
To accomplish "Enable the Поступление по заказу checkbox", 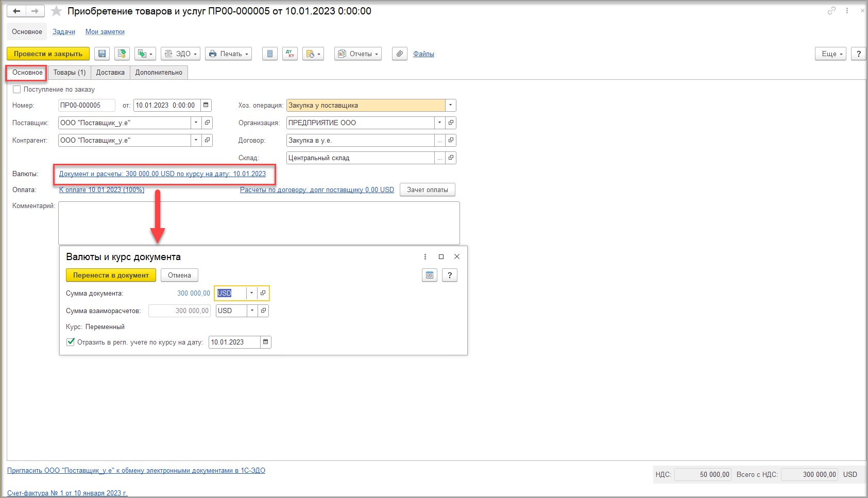I will pyautogui.click(x=17, y=90).
